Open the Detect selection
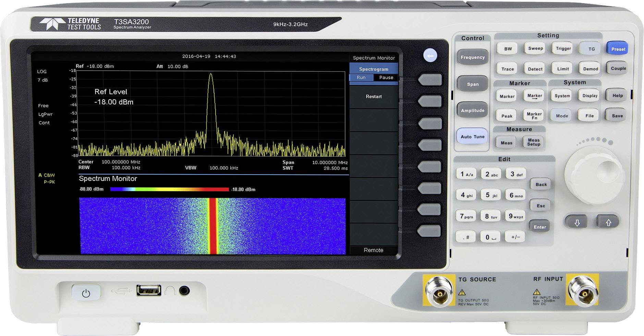This screenshot has height=336, width=644. tap(535, 69)
